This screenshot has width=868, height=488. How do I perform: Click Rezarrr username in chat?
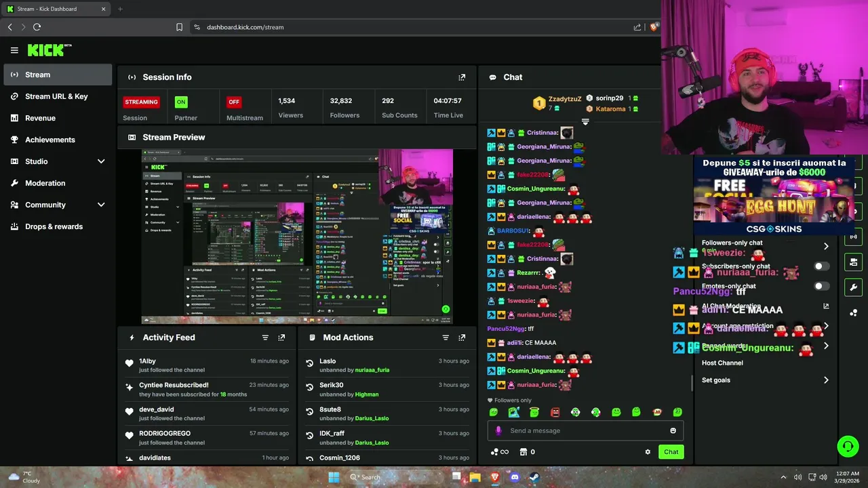(x=529, y=273)
